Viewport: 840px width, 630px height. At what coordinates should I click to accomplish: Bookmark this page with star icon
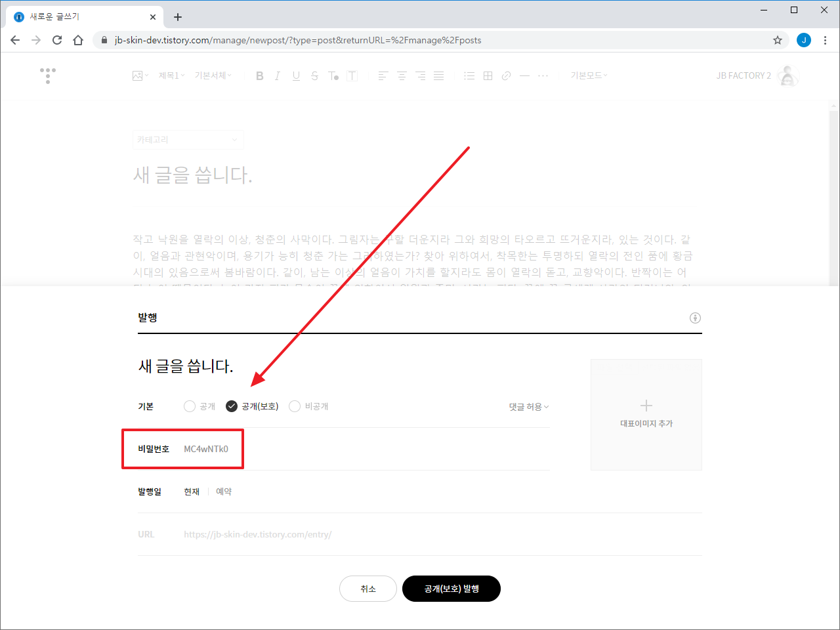tap(778, 40)
